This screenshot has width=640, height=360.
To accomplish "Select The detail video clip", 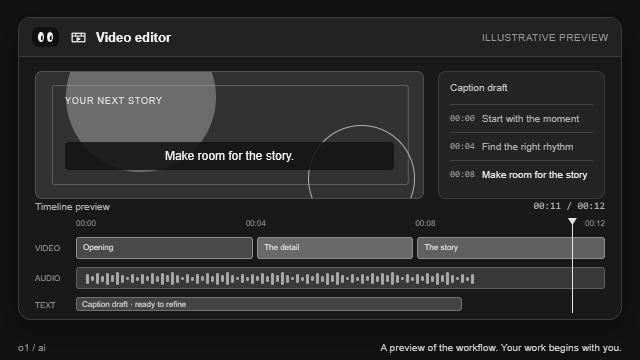I will pos(335,248).
